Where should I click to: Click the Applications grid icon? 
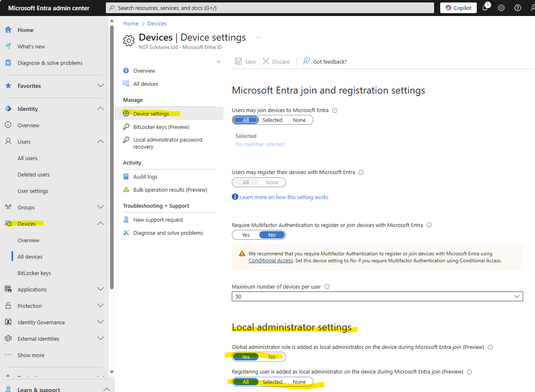(x=8, y=289)
